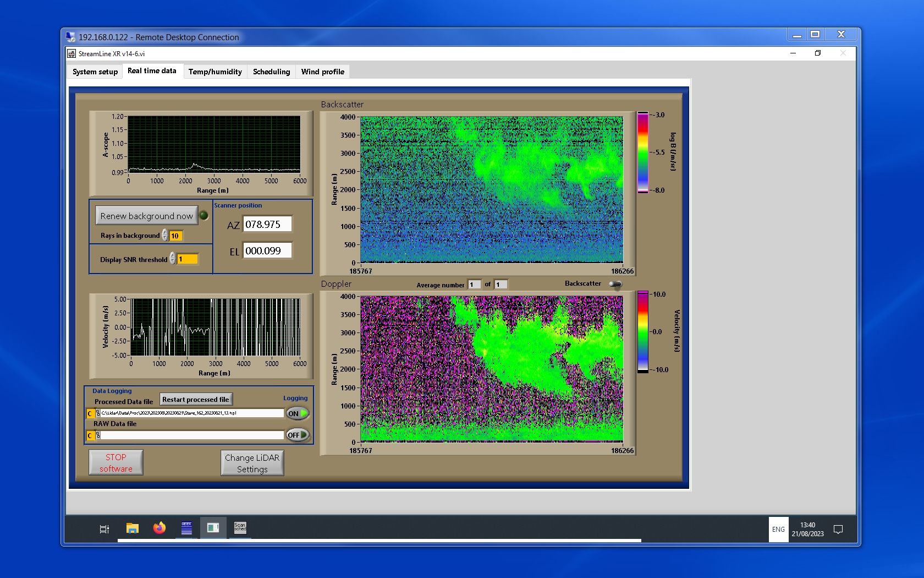Open the Scan sched taskbar app
Viewport: 924px width, 578px height.
(x=240, y=528)
